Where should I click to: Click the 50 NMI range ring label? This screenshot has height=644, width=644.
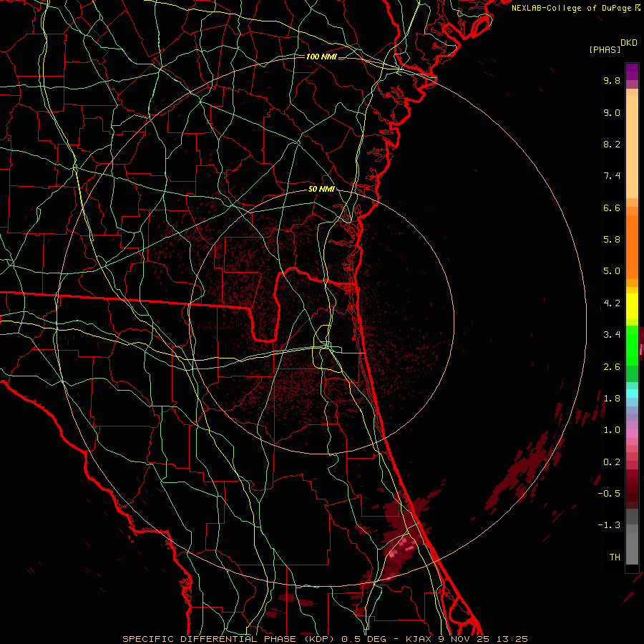point(321,190)
